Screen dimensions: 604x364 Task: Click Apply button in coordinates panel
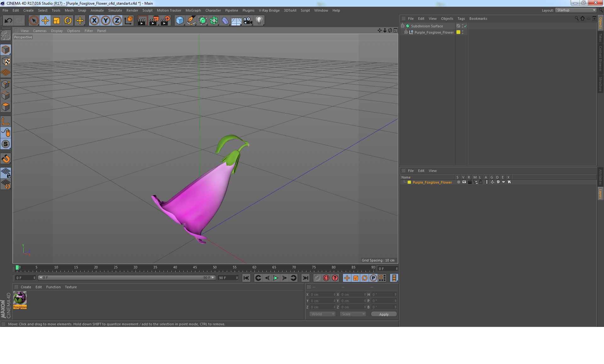tap(384, 314)
